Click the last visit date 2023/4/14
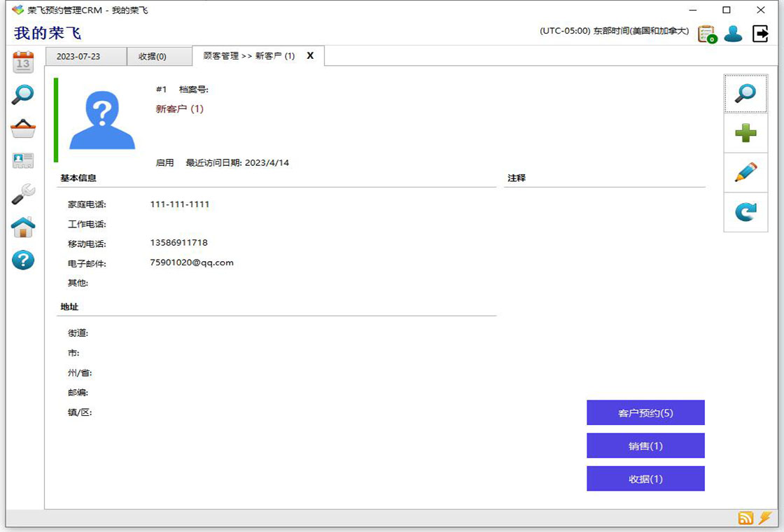 tap(267, 162)
